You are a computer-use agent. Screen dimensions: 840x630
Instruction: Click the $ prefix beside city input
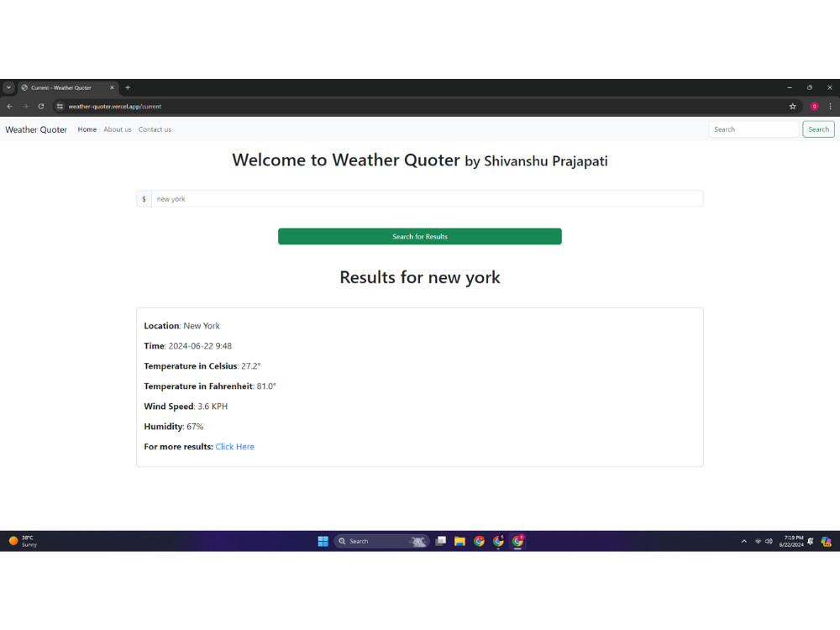(144, 199)
